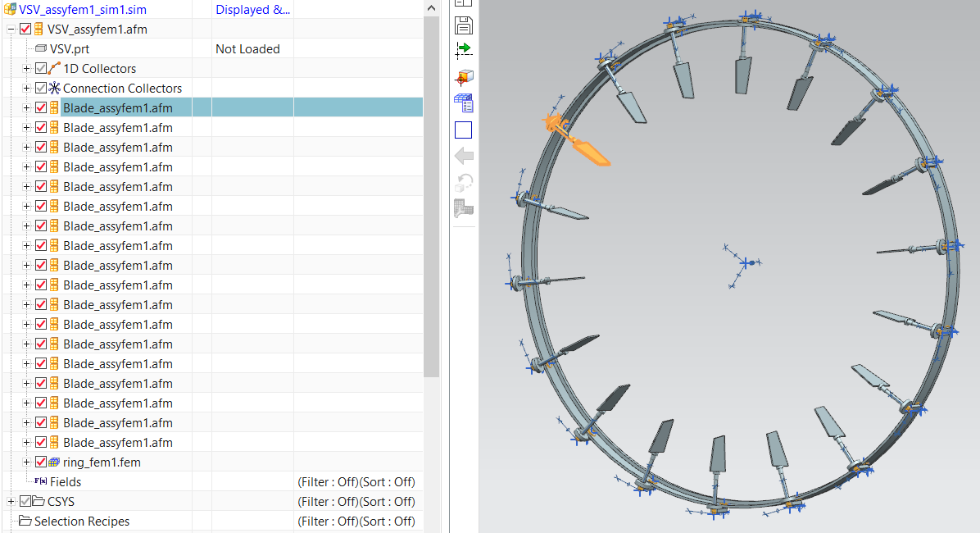The width and height of the screenshot is (980, 533).
Task: Click the spreadsheet/table toolbar icon
Action: [463, 103]
